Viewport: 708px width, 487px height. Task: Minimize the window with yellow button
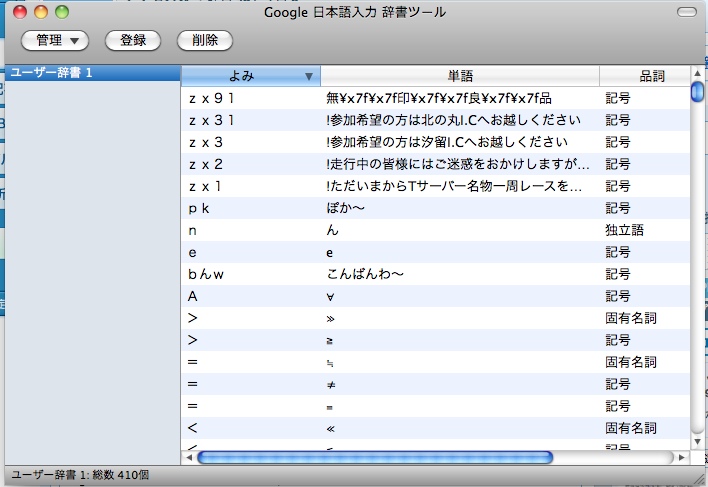[41, 12]
